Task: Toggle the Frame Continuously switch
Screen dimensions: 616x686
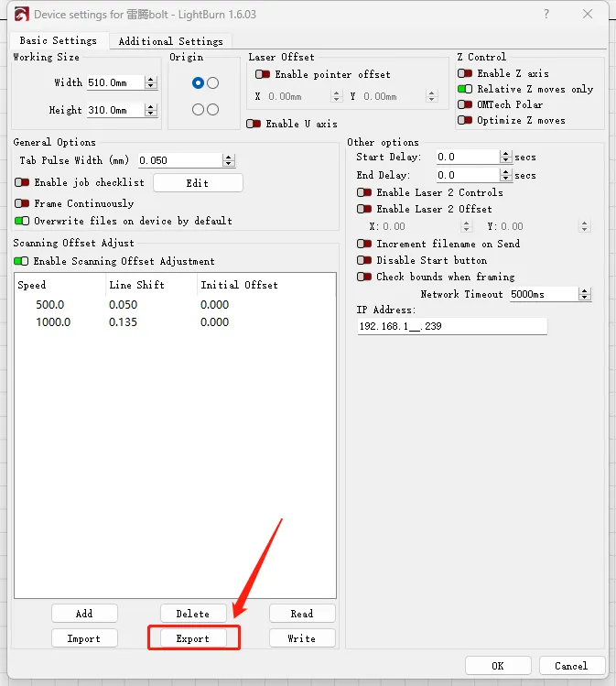Action: point(22,203)
